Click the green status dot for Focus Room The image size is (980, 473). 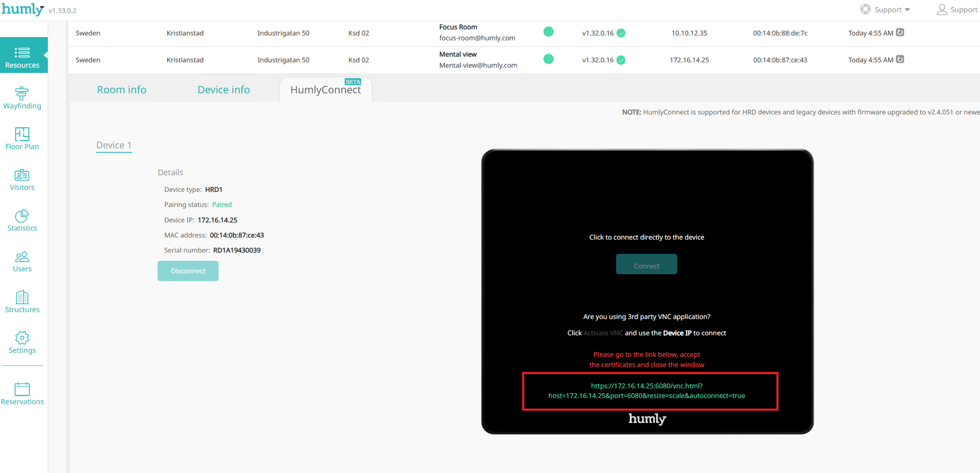[x=549, y=32]
